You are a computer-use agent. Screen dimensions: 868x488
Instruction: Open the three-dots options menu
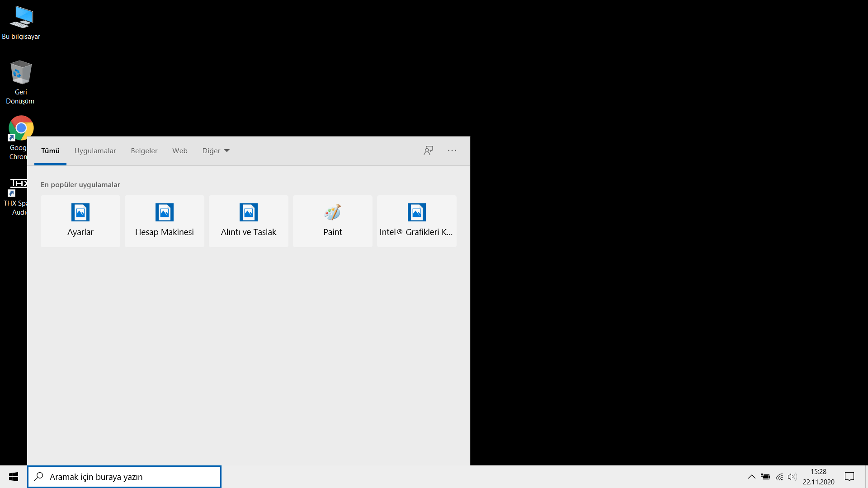click(452, 150)
